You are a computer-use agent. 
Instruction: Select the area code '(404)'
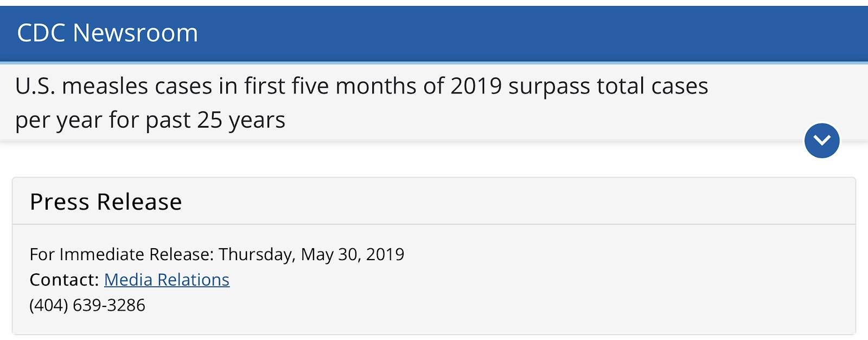click(49, 305)
